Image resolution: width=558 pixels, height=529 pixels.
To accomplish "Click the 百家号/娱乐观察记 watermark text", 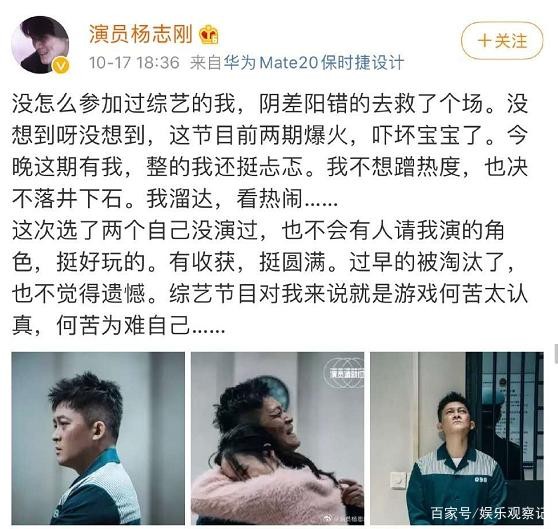I will point(487,513).
